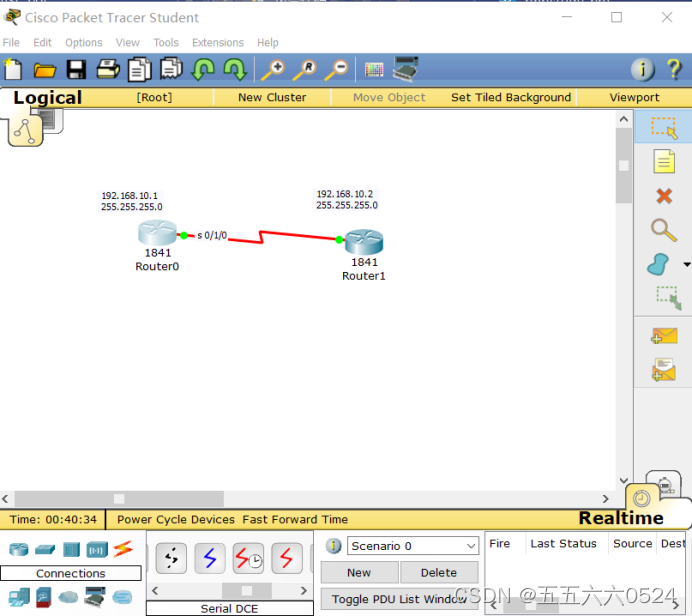Select the End Devices category
692x616 pixels.
(x=19, y=597)
